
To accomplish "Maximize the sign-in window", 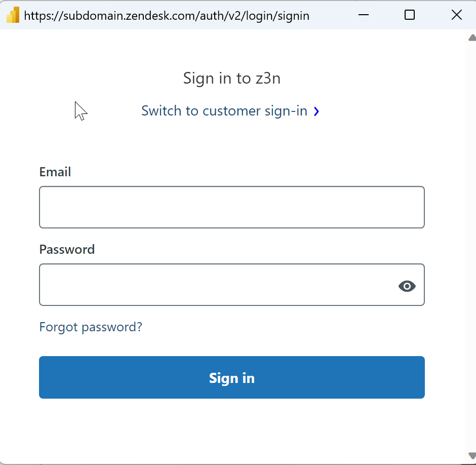I will click(410, 15).
